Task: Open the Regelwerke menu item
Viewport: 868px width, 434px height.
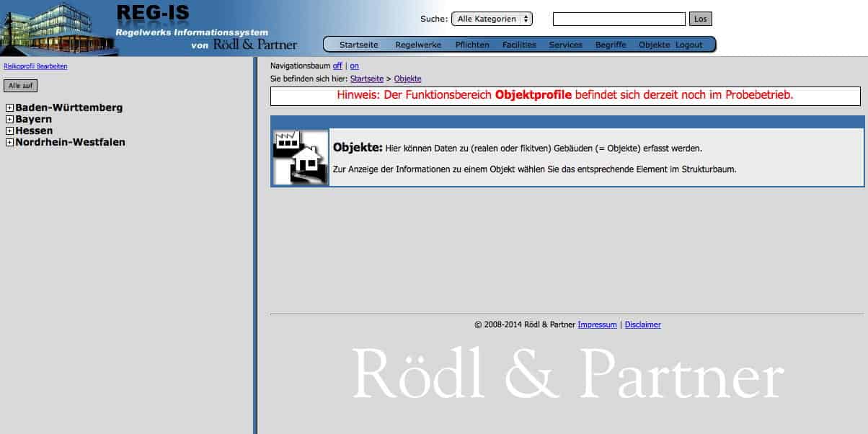Action: click(x=418, y=45)
